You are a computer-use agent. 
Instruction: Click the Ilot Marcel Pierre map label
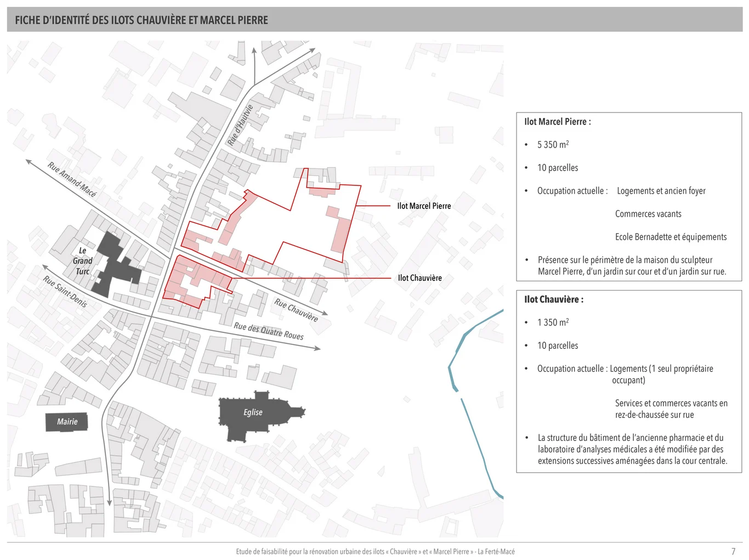(x=424, y=206)
